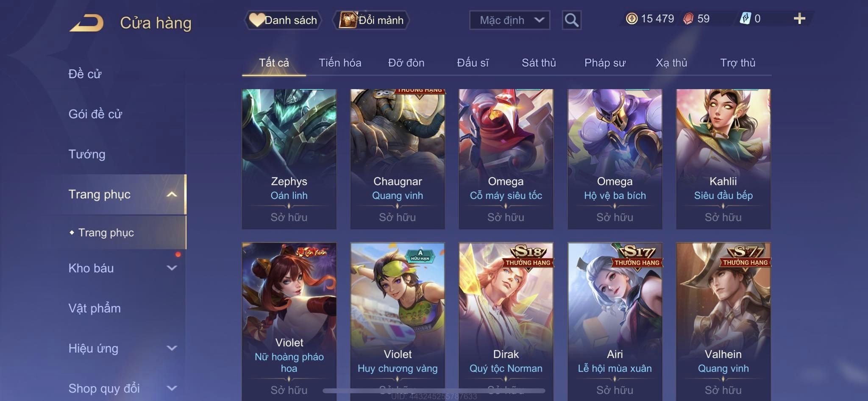Open the search magnifier icon

tap(571, 20)
